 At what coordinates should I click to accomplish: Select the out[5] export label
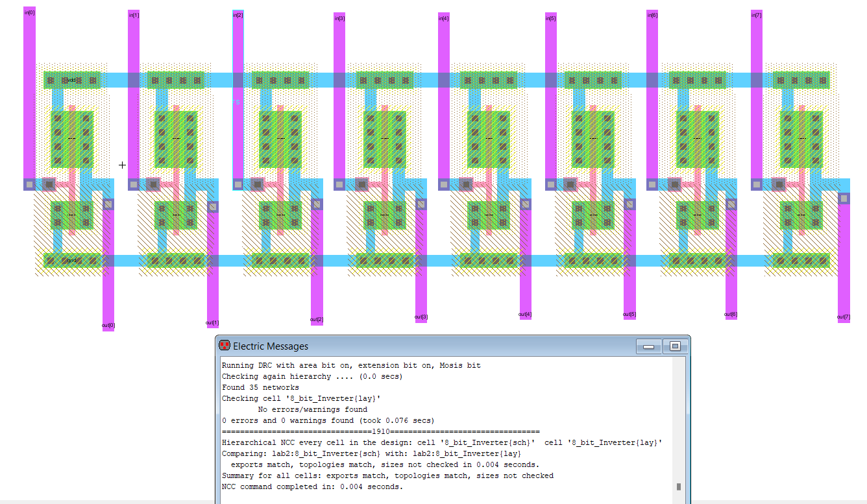tap(629, 315)
